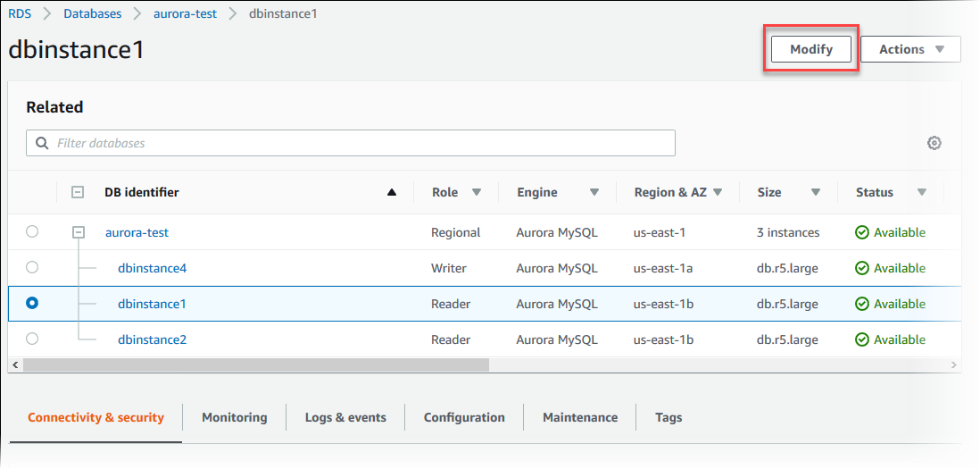Image resolution: width=980 pixels, height=469 pixels.
Task: Click the Modify button
Action: 810,49
